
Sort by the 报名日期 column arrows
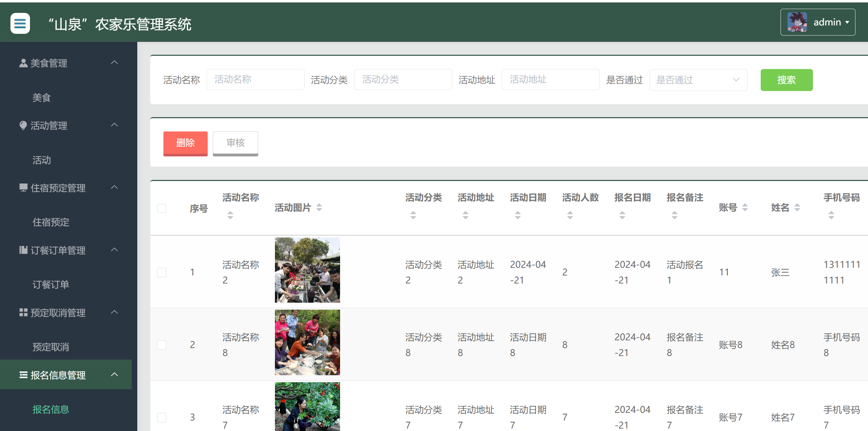click(622, 215)
